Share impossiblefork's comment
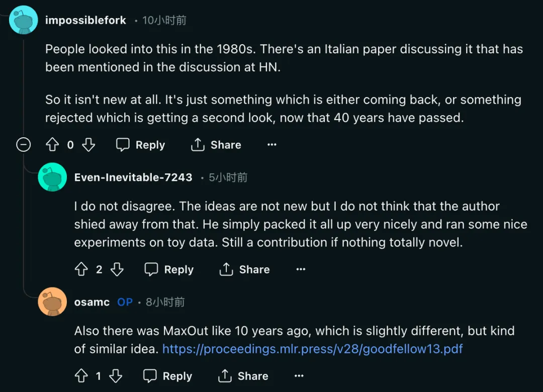The height and width of the screenshot is (392, 543). [216, 145]
